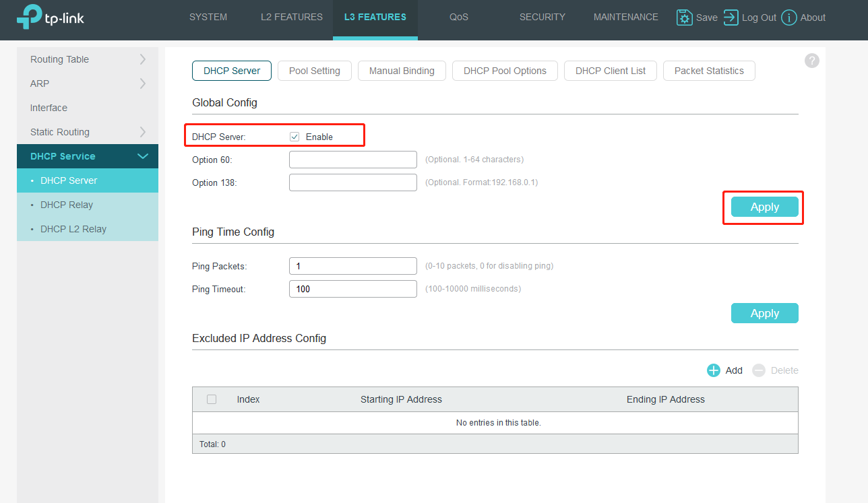Viewport: 868px width, 503px height.
Task: Expand the ARP sidebar chevron
Action: click(x=142, y=83)
